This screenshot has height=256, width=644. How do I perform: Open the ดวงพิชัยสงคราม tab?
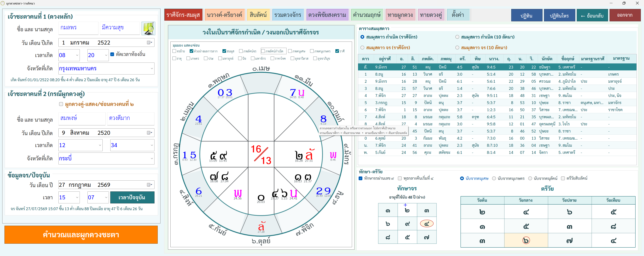(x=327, y=15)
